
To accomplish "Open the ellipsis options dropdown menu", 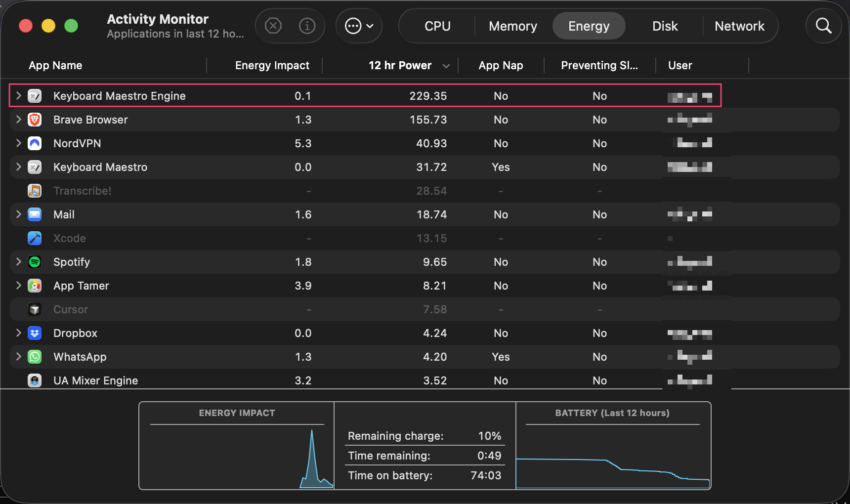I will (x=359, y=26).
